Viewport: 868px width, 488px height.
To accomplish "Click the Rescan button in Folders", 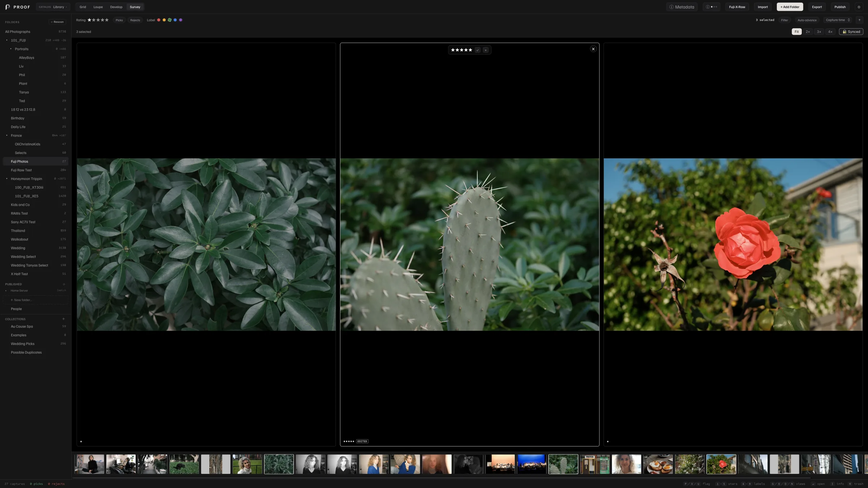I will (57, 22).
